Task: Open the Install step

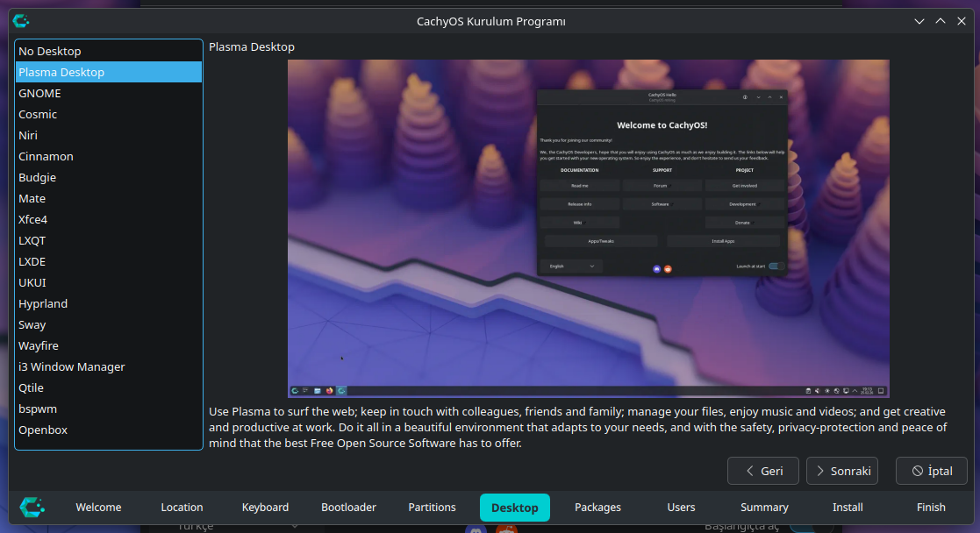Action: (x=848, y=508)
